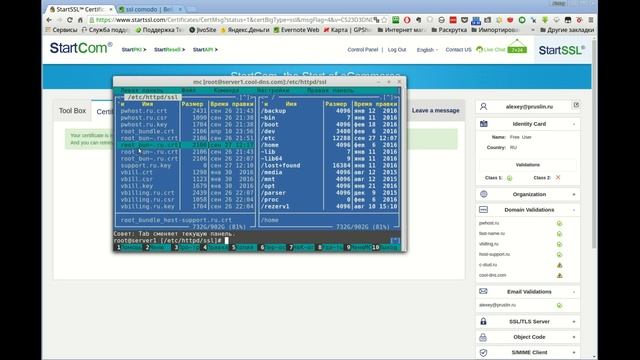Open browser home page icon

point(80,20)
